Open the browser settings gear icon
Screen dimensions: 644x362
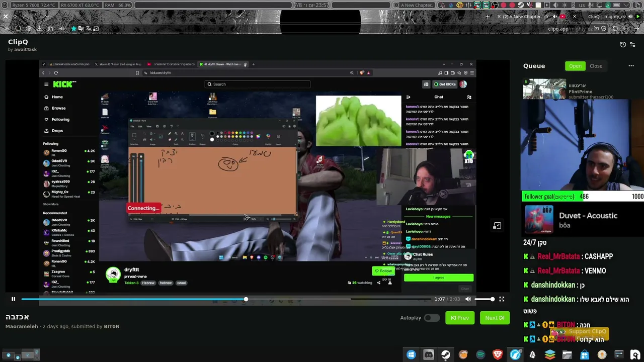coord(29,29)
